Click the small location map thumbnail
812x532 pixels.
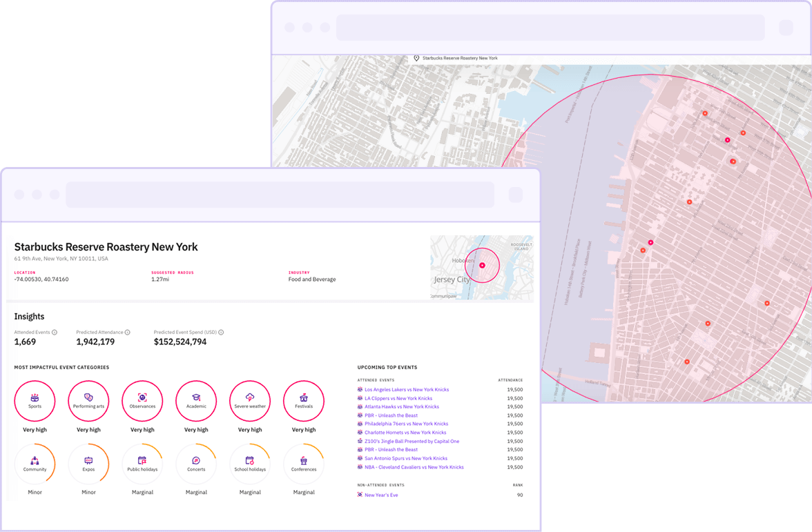(481, 267)
